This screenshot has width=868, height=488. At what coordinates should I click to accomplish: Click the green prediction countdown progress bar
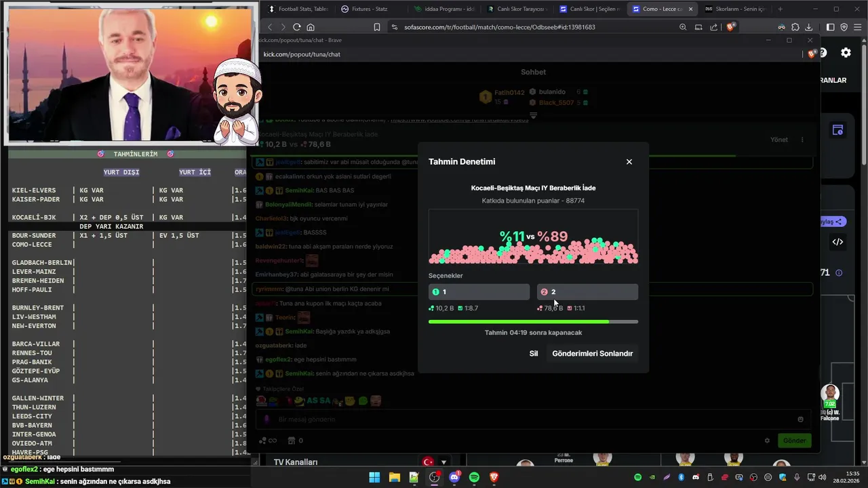pos(533,322)
